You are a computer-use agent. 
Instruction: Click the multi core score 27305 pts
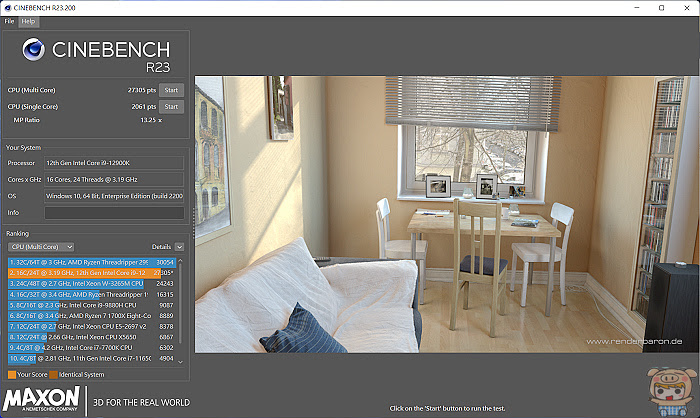[142, 90]
